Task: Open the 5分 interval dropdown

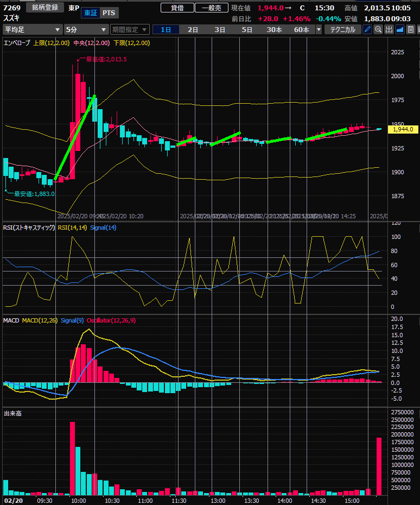Action: click(x=86, y=29)
